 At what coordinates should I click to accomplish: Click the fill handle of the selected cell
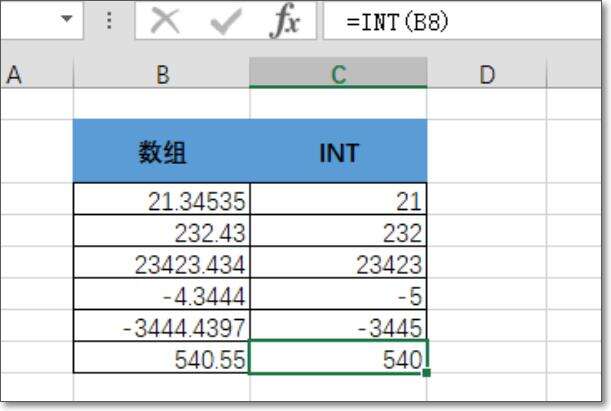click(x=427, y=373)
